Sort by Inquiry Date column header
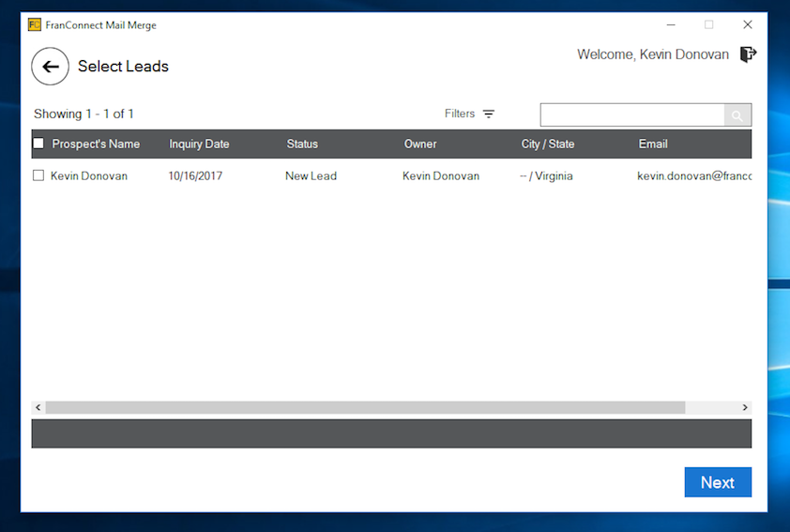This screenshot has width=790, height=532. click(x=199, y=144)
